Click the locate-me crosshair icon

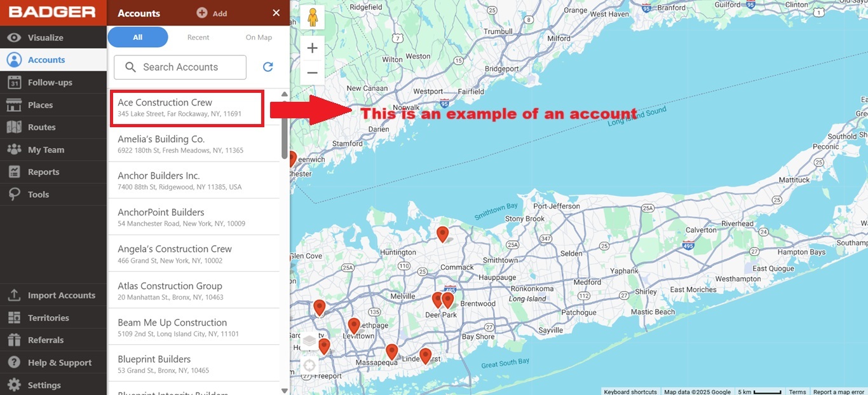click(x=309, y=366)
